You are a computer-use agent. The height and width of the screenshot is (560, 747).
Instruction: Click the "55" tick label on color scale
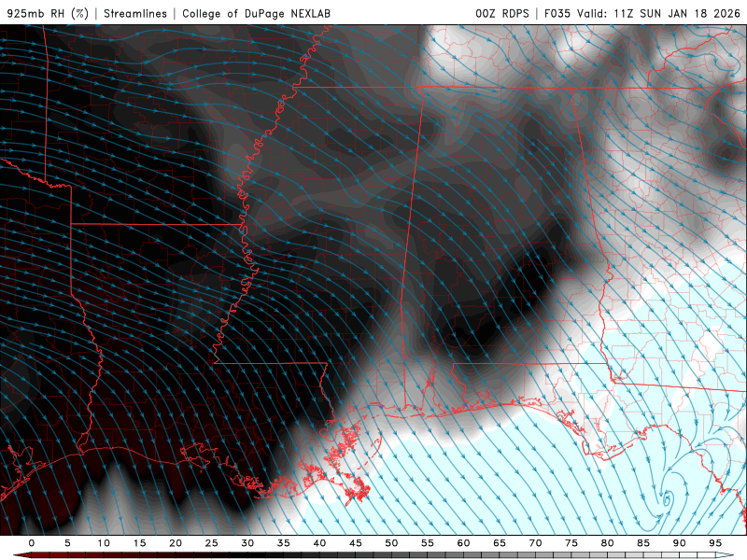tap(428, 543)
